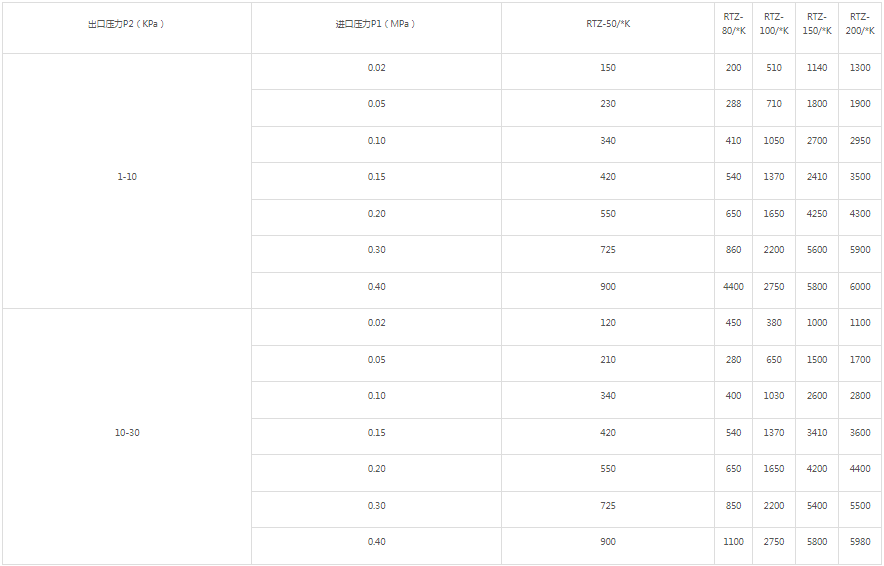The image size is (884, 566).
Task: Select the cell showing 5980
Action: [860, 542]
